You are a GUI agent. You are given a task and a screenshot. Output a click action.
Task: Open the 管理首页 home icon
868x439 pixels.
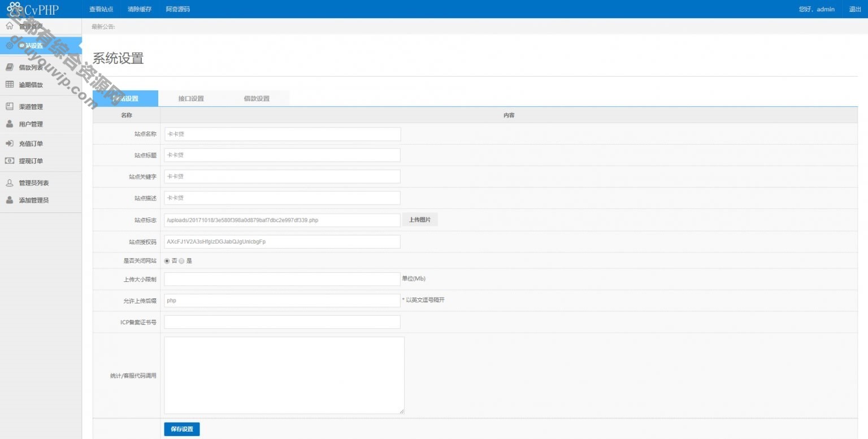click(x=10, y=27)
